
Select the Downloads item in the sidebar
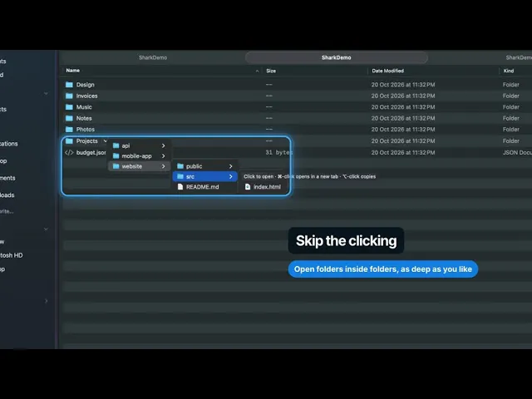tap(7, 195)
